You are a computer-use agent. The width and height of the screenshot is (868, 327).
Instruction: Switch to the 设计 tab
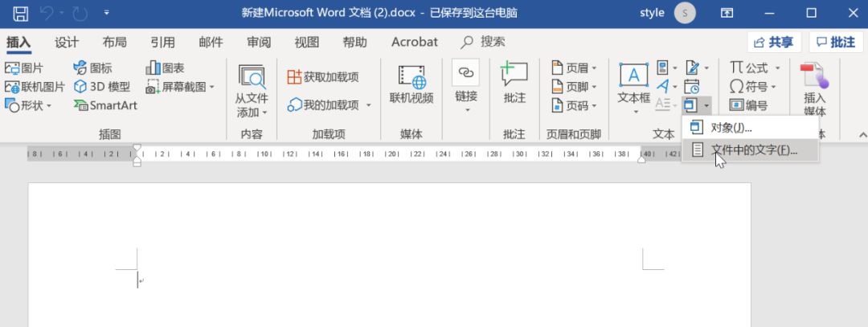67,42
